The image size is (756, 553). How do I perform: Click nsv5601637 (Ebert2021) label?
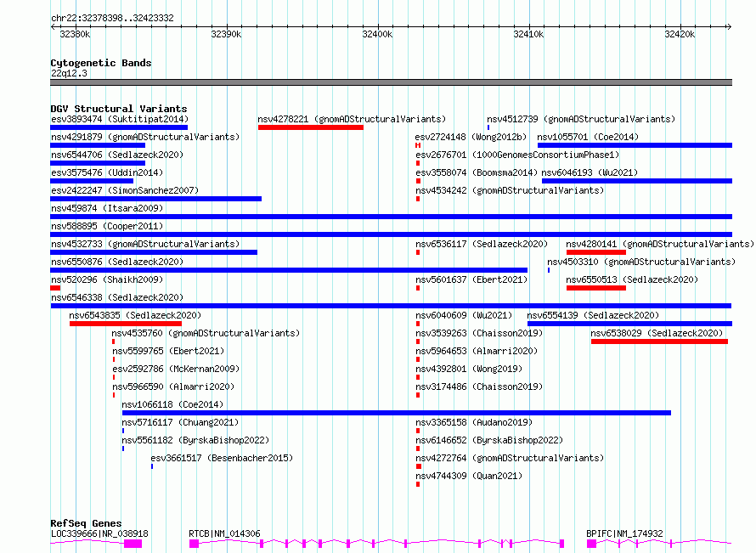[471, 279]
